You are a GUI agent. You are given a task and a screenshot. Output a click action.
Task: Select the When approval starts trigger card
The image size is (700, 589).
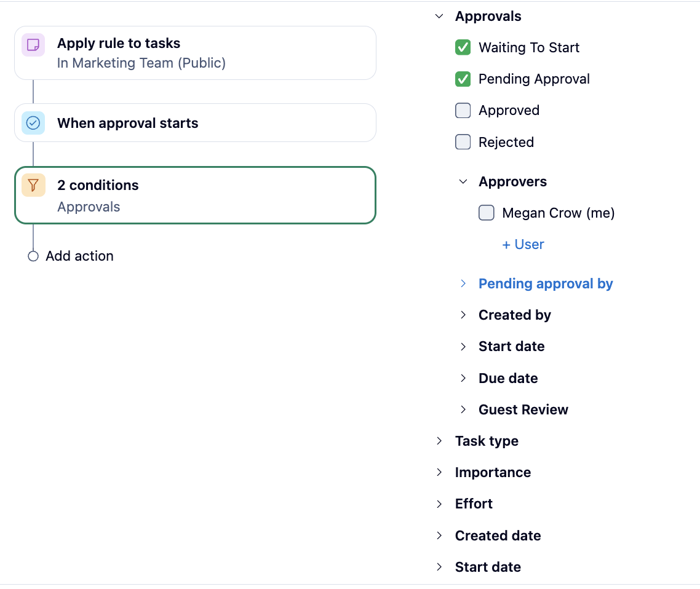pos(195,123)
